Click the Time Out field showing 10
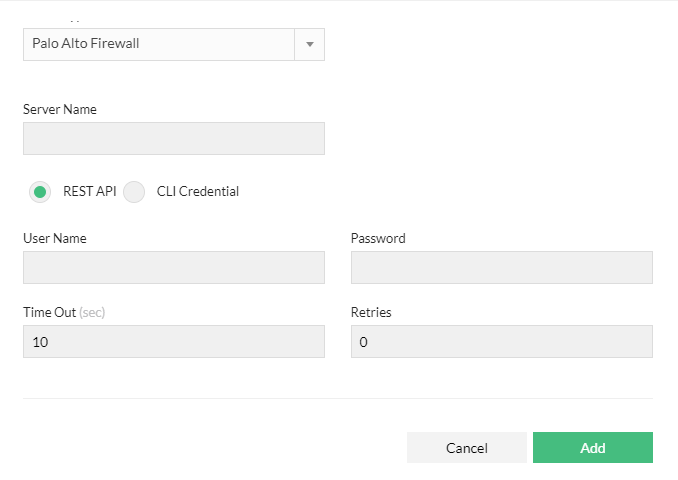678x480 pixels. [x=174, y=341]
